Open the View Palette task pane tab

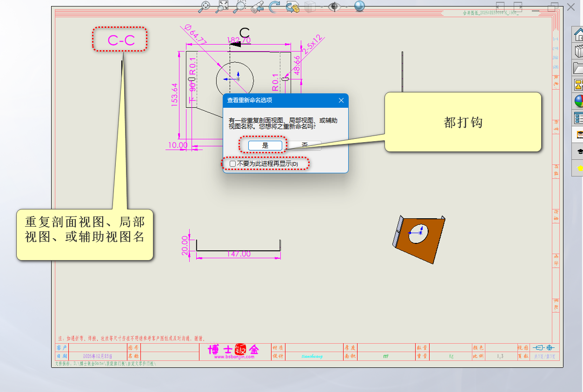(578, 85)
